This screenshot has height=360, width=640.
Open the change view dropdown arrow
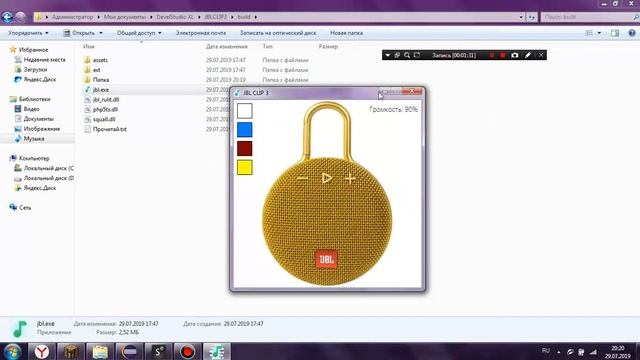[599, 33]
